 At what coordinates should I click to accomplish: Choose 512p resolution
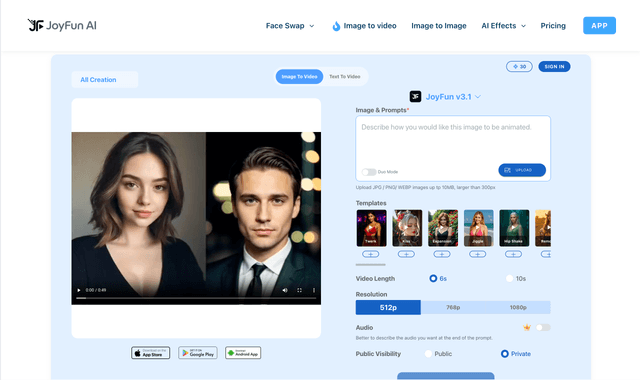pos(388,307)
